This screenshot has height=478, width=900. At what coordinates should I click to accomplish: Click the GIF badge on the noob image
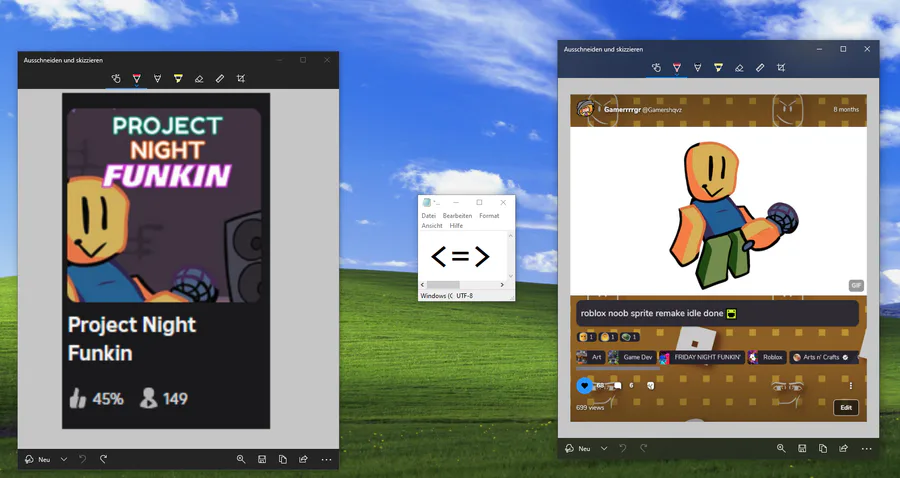click(856, 285)
